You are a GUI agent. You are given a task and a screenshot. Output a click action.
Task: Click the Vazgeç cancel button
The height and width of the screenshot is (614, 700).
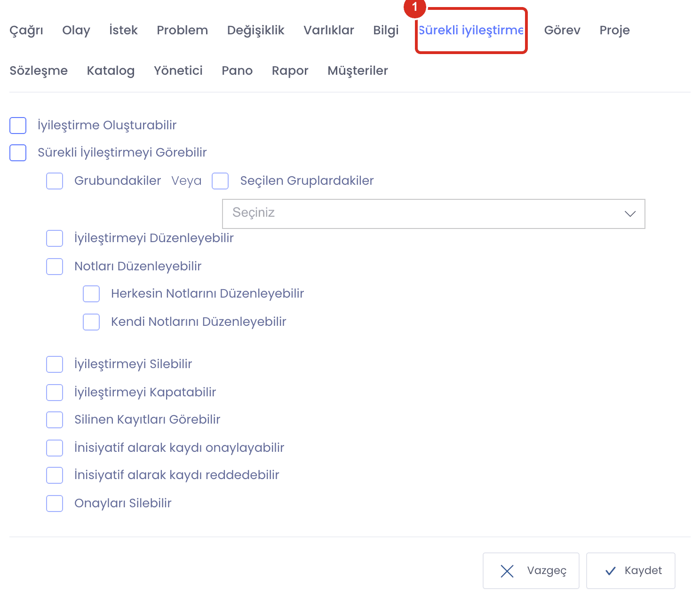click(x=531, y=571)
